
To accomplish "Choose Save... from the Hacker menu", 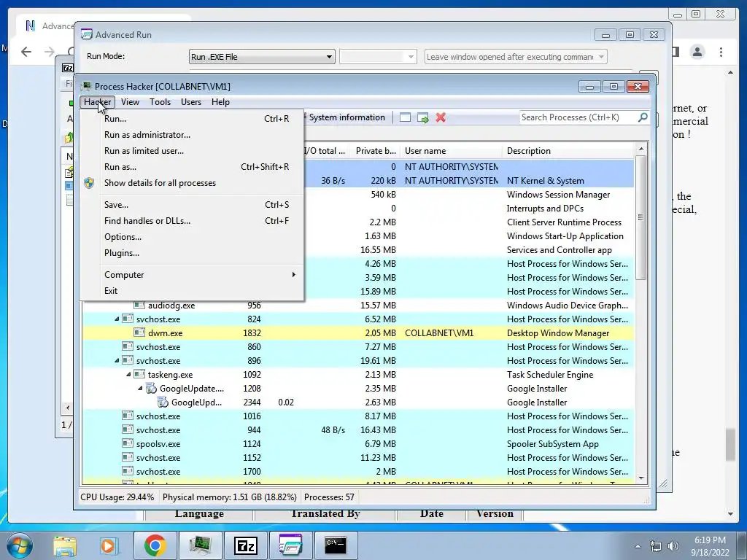I will click(192, 205).
